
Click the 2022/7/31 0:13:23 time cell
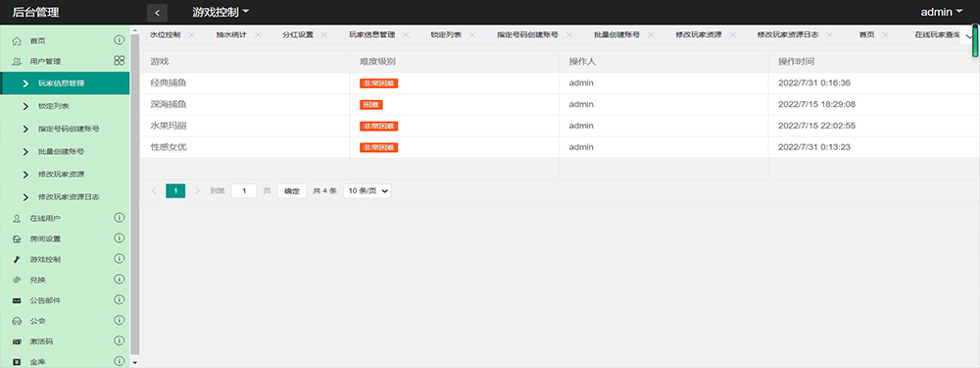point(874,147)
